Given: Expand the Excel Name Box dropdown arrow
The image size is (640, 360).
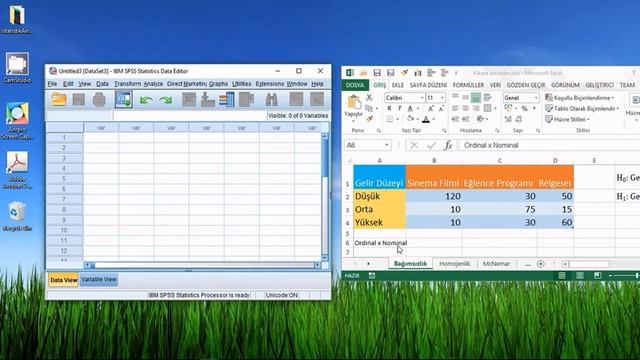Looking at the screenshot, I should point(387,145).
